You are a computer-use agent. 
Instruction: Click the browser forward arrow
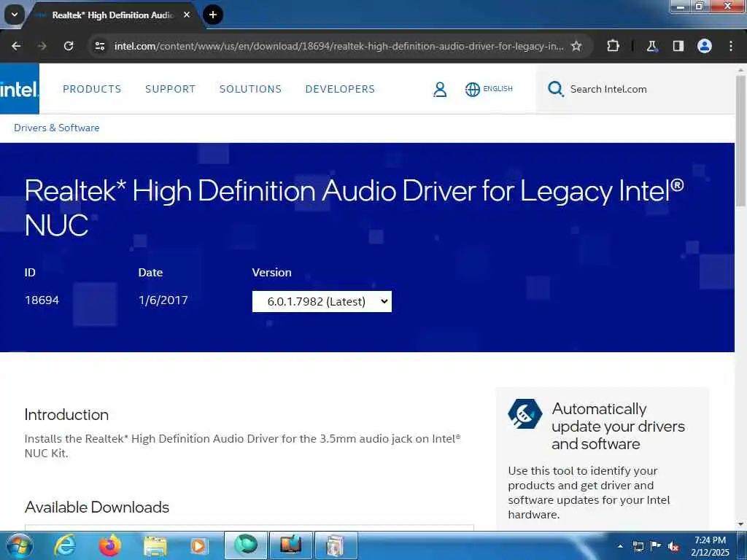(42, 46)
